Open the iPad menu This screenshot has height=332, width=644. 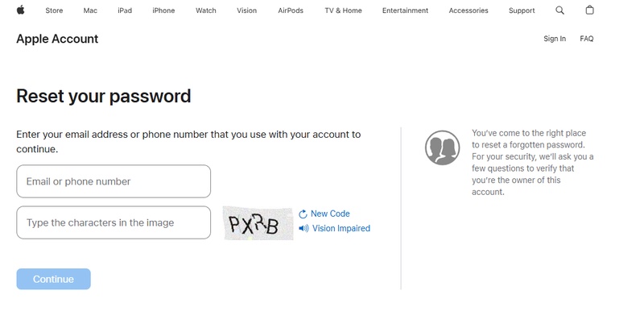[125, 10]
